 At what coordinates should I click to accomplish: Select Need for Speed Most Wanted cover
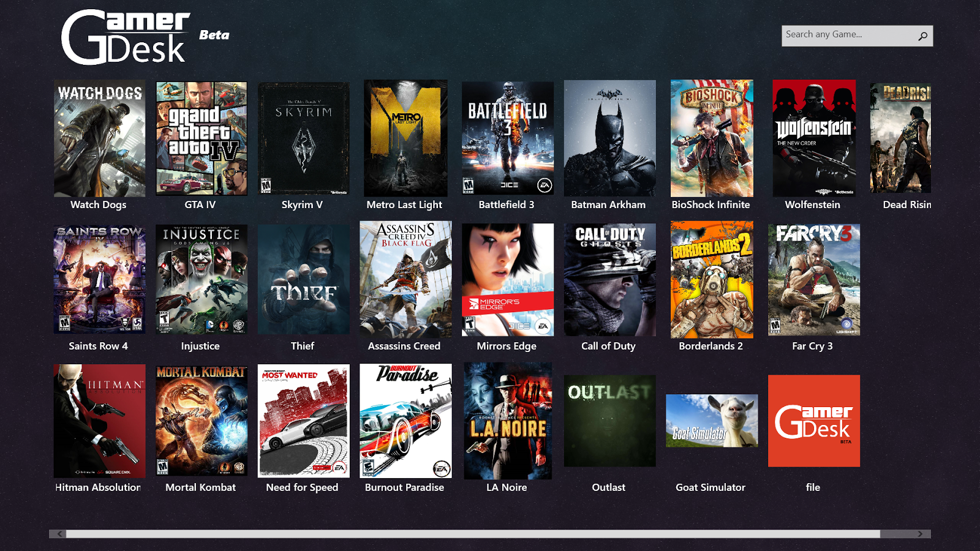click(x=303, y=421)
